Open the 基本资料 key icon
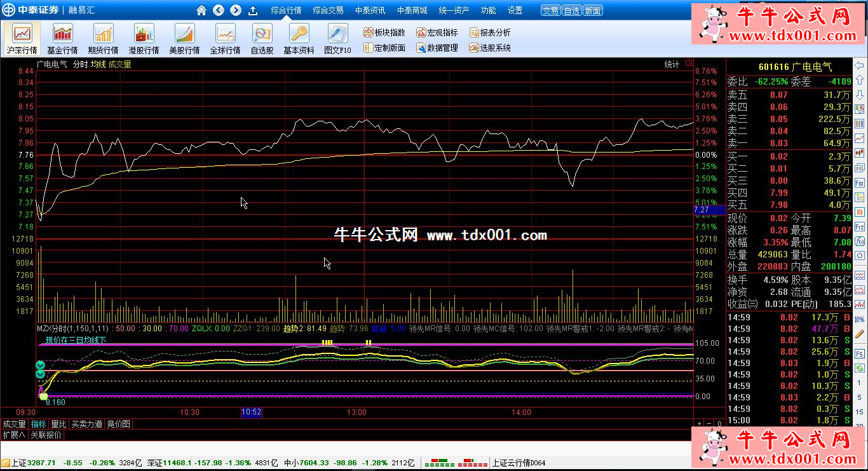 (x=299, y=39)
